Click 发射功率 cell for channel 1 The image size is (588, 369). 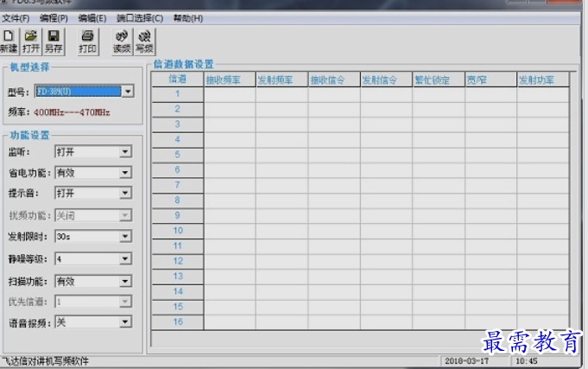coord(543,94)
